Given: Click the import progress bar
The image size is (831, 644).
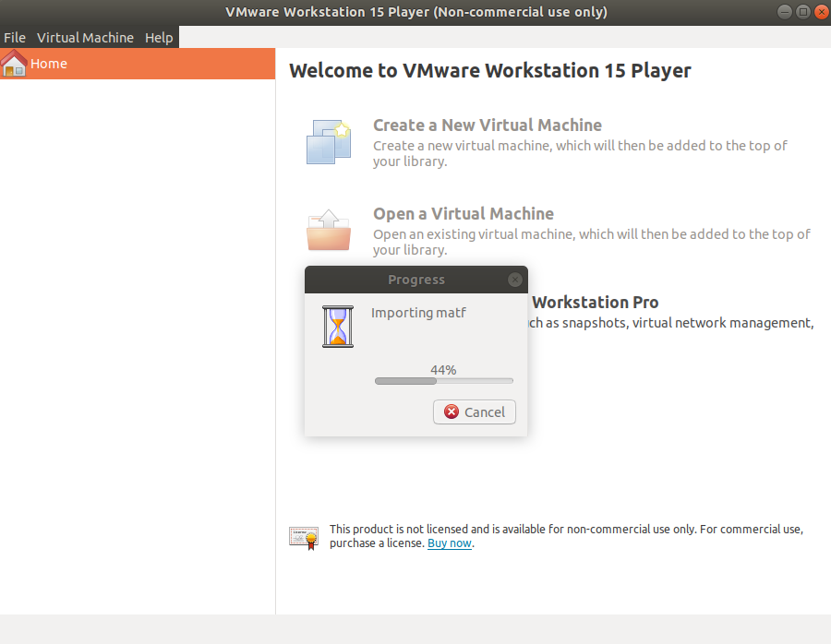Looking at the screenshot, I should click(443, 381).
